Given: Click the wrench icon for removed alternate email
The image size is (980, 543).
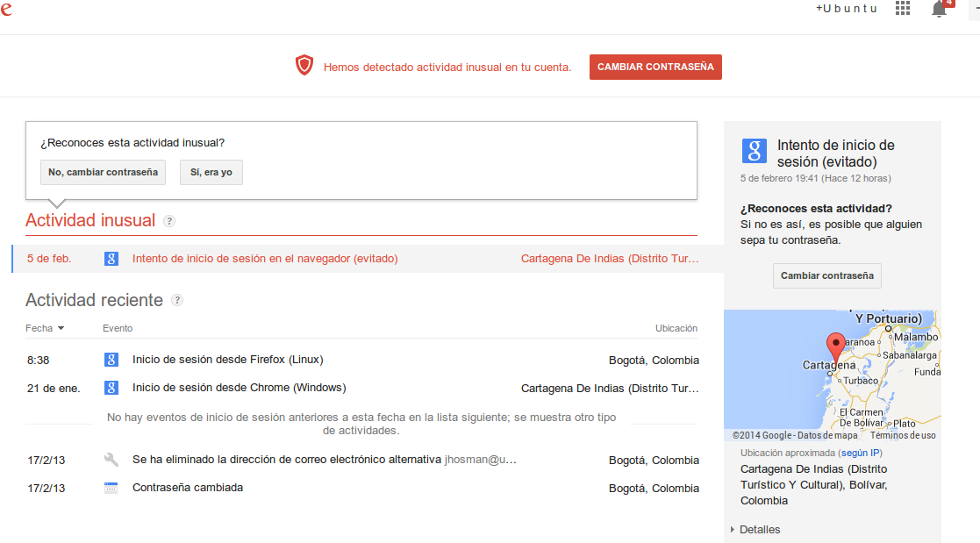Looking at the screenshot, I should tap(111, 460).
